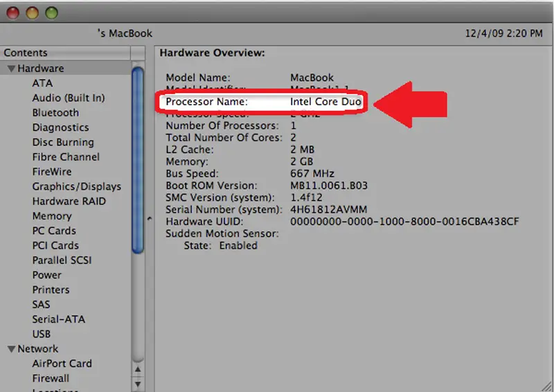The image size is (554, 392).
Task: Click the Hardware category row
Action: tap(66, 69)
